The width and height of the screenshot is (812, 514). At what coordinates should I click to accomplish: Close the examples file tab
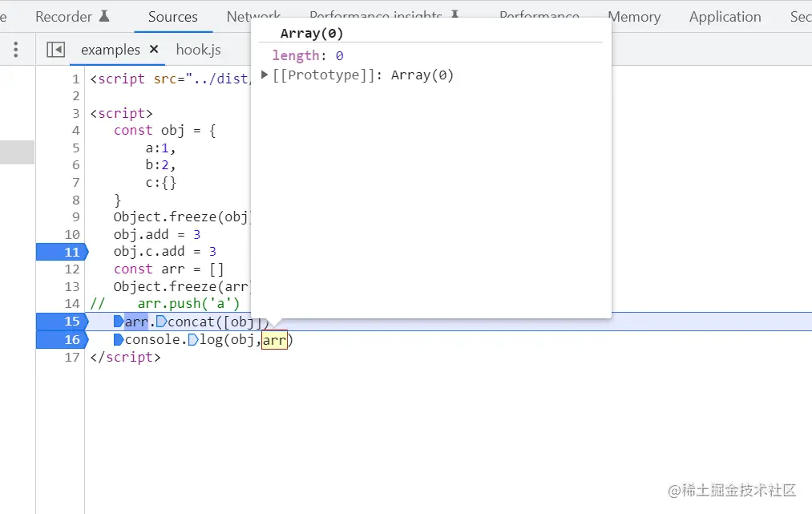pos(154,49)
